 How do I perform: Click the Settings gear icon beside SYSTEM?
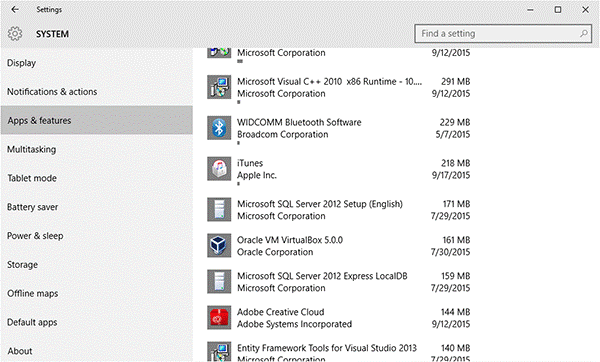coord(15,34)
